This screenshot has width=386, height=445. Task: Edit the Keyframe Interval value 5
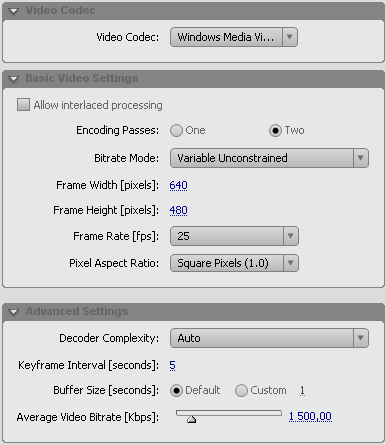(x=172, y=365)
